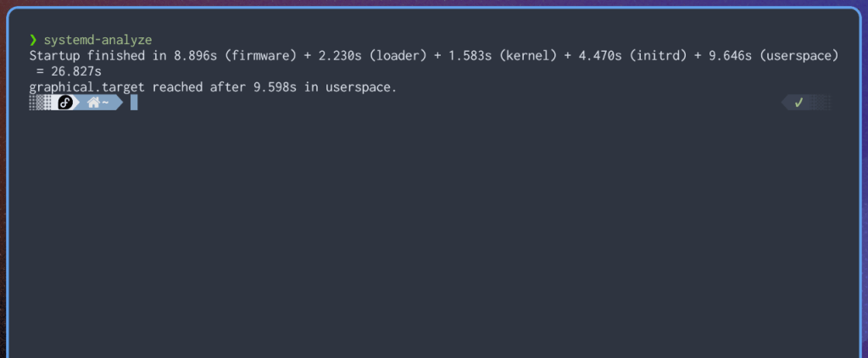Click the green prompt chevron before systemd-analyze

pyautogui.click(x=33, y=40)
